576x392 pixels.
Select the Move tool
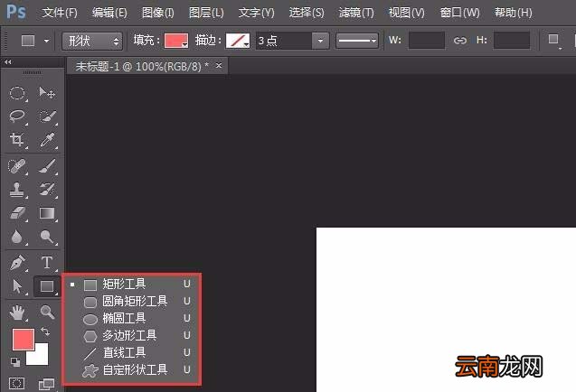point(47,92)
